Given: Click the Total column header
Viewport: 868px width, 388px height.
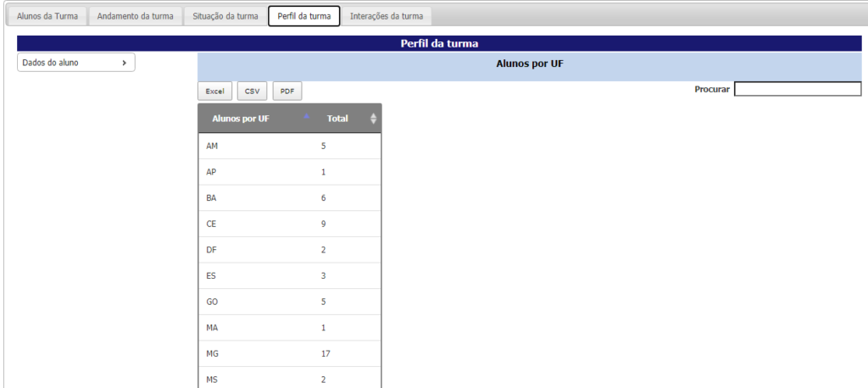Looking at the screenshot, I should tap(337, 119).
